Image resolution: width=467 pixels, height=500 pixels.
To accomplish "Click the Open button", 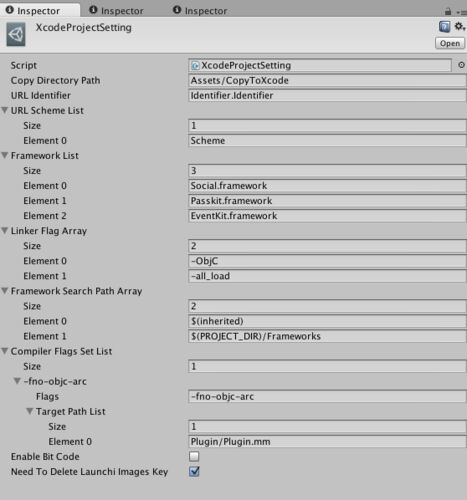I will click(x=450, y=43).
